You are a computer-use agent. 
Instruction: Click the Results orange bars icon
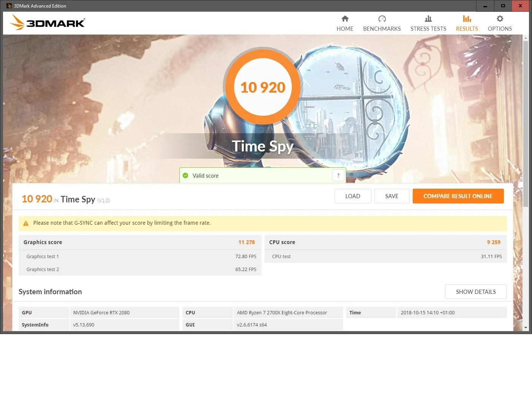467,19
